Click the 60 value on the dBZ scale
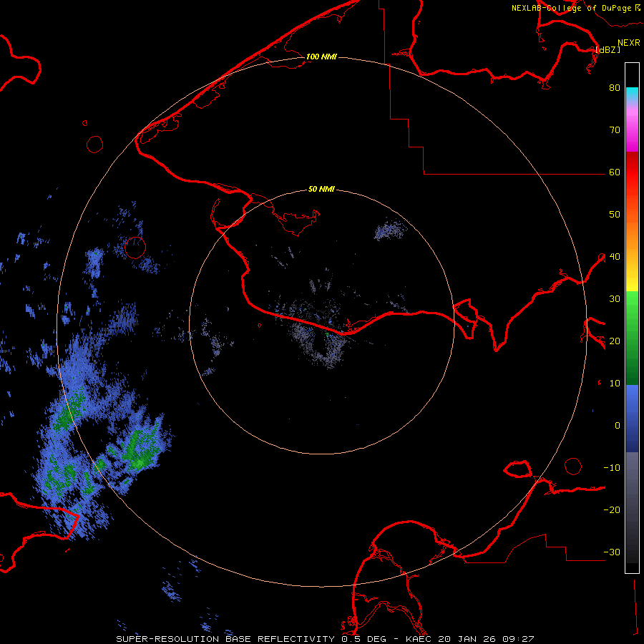The width and height of the screenshot is (644, 644). coord(615,172)
